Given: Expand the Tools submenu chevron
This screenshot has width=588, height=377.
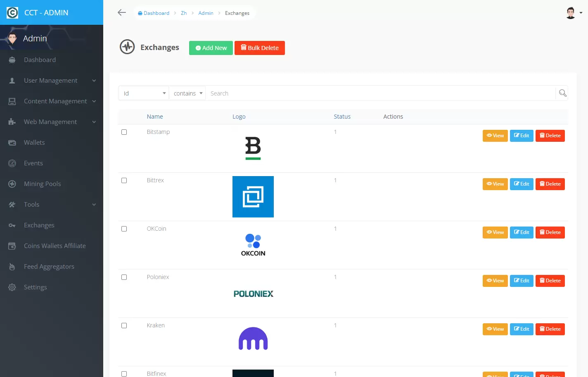Looking at the screenshot, I should click(x=94, y=205).
